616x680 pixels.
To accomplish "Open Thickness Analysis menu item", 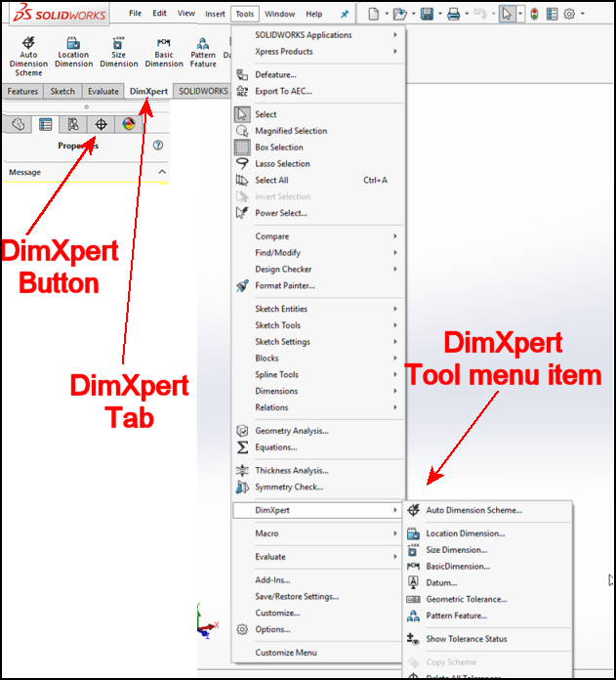I will pos(318,470).
